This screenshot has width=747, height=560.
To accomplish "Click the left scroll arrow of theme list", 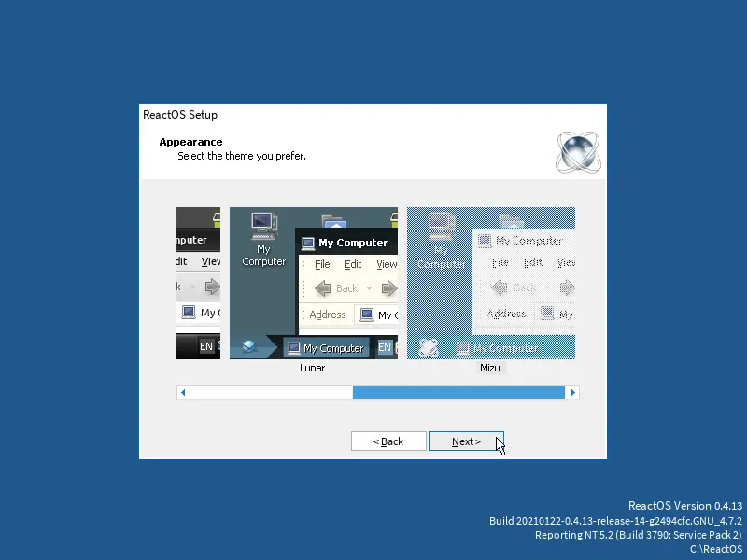I will pos(183,392).
